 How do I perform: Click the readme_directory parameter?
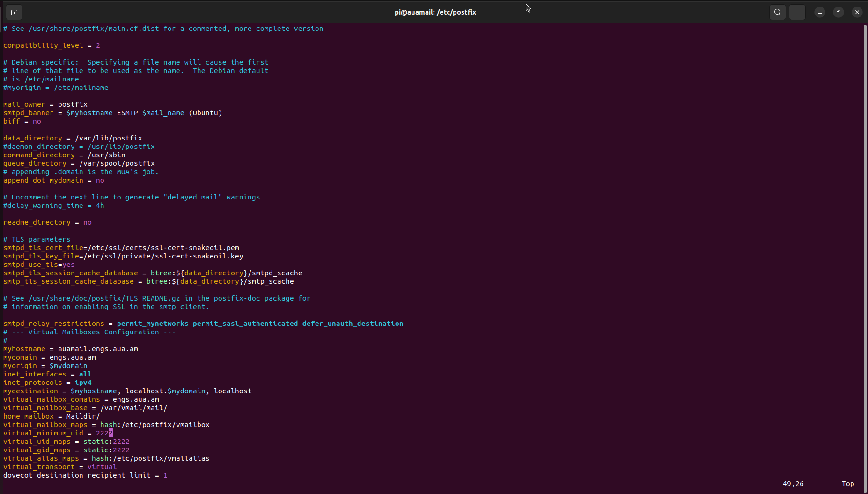[37, 222]
